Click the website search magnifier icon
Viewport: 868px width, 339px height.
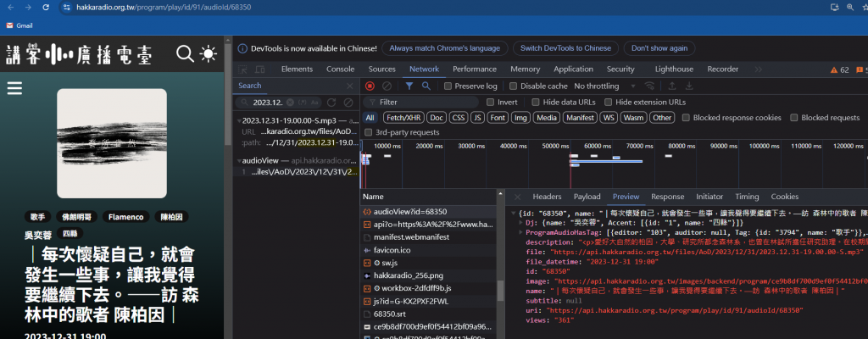tap(185, 54)
